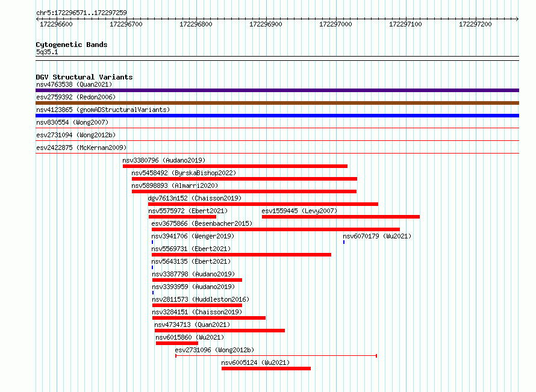Click the nsv3941706 (Wenger2019) blue marker
The image size is (536, 392).
point(152,242)
